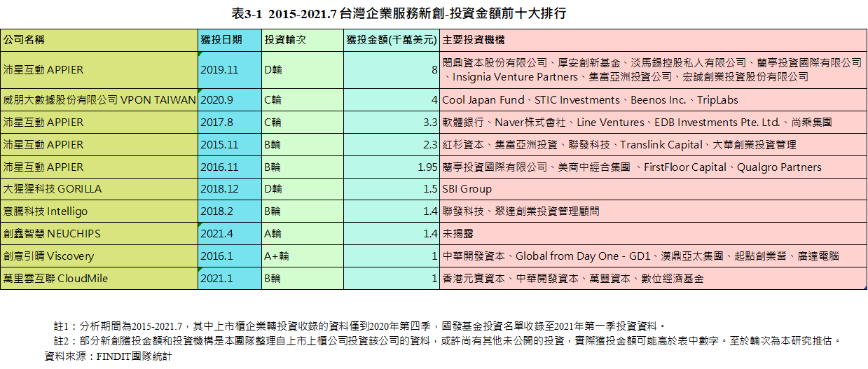Click investors cell listing Insignia Venture Partners
The width and height of the screenshot is (868, 369).
point(654,70)
